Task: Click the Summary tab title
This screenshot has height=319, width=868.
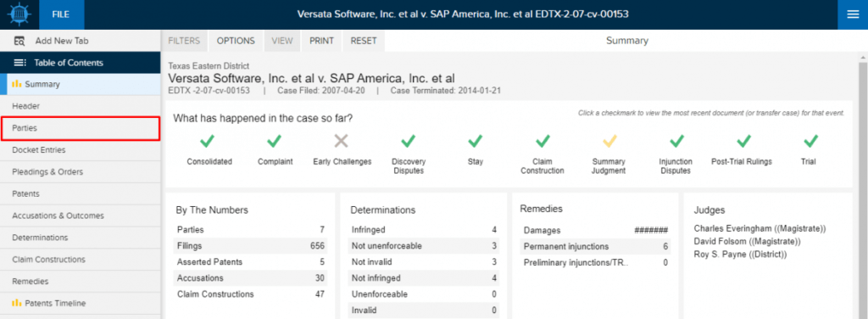Action: click(626, 41)
